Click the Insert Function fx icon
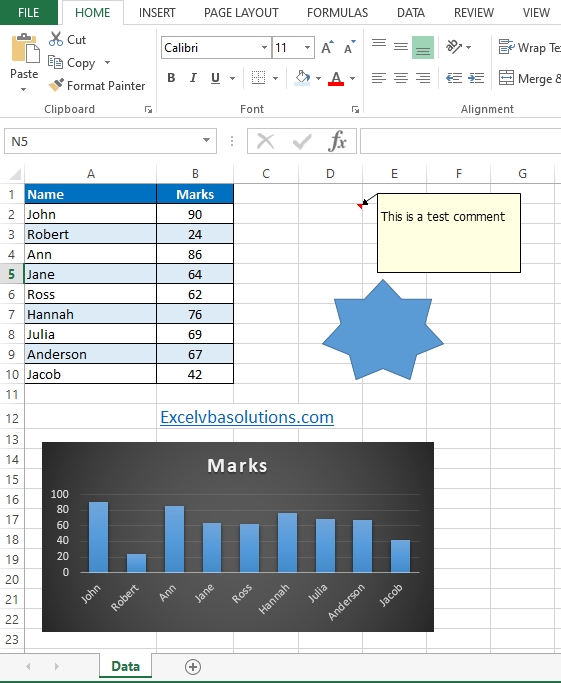This screenshot has height=683, width=561. point(338,141)
